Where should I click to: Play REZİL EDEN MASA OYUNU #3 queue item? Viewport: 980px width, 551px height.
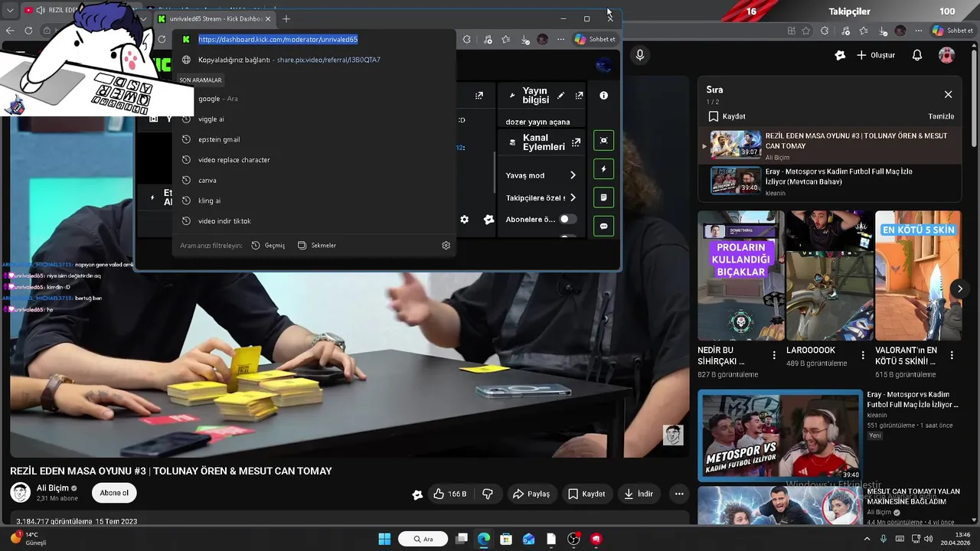[831, 145]
